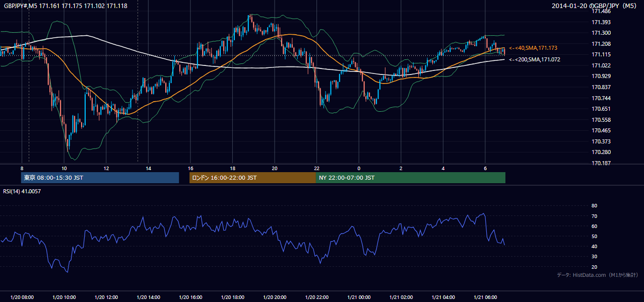Image resolution: width=644 pixels, height=302 pixels.
Task: Click price axis value 170.651
Action: (x=601, y=109)
